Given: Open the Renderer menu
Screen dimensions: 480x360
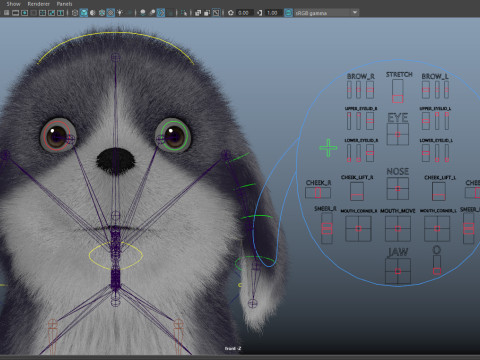Looking at the screenshot, I should [38, 4].
